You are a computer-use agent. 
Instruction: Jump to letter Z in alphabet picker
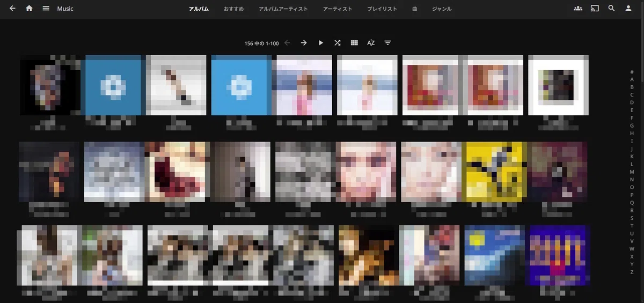632,272
